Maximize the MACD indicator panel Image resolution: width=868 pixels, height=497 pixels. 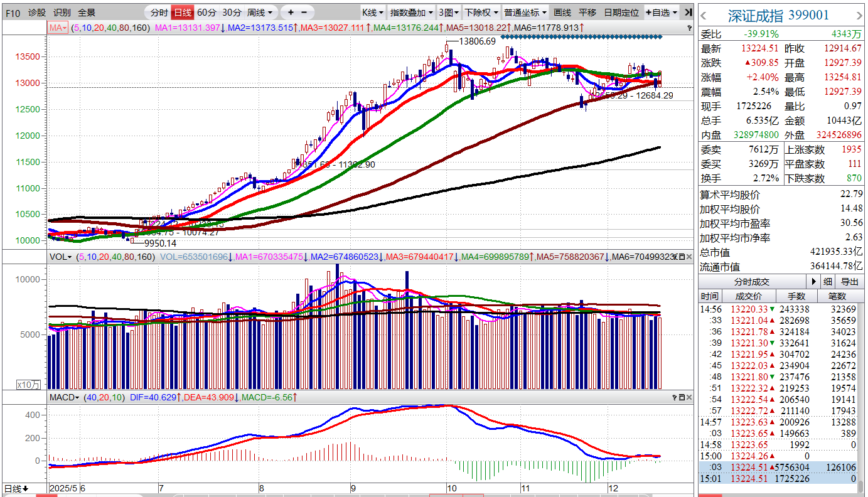click(x=681, y=398)
